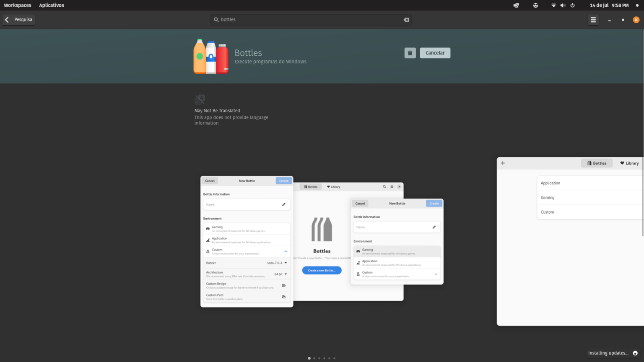Click the search magnifier icon in the search bar
The height and width of the screenshot is (362, 644).
pos(216,20)
